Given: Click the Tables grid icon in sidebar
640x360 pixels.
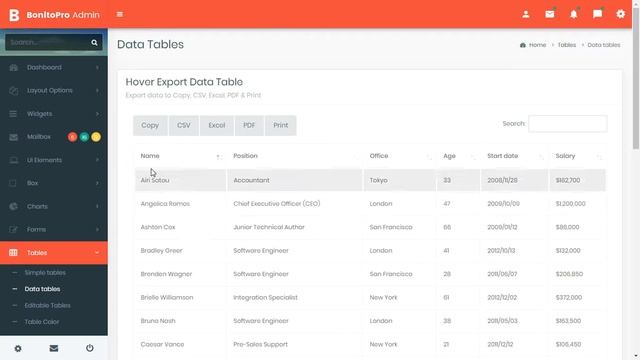Looking at the screenshot, I should click(13, 253).
